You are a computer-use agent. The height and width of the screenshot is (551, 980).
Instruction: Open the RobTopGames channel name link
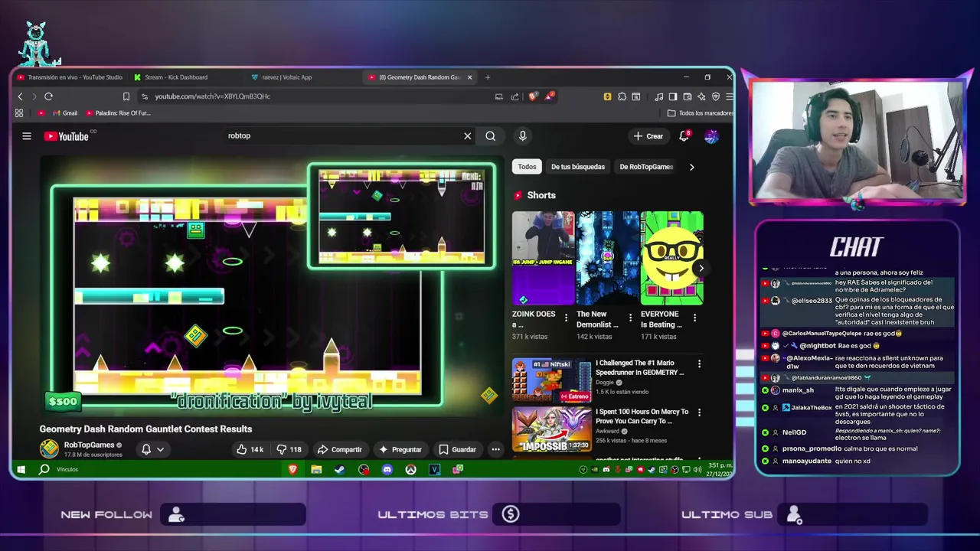coord(89,445)
